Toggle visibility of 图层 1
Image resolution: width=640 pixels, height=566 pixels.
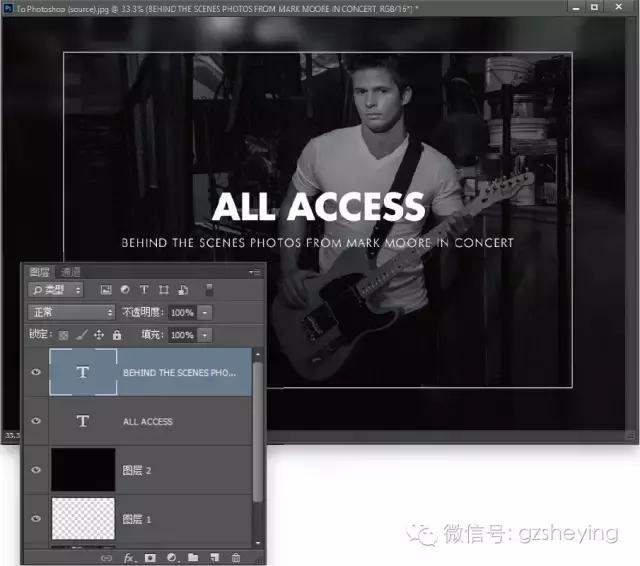(36, 518)
